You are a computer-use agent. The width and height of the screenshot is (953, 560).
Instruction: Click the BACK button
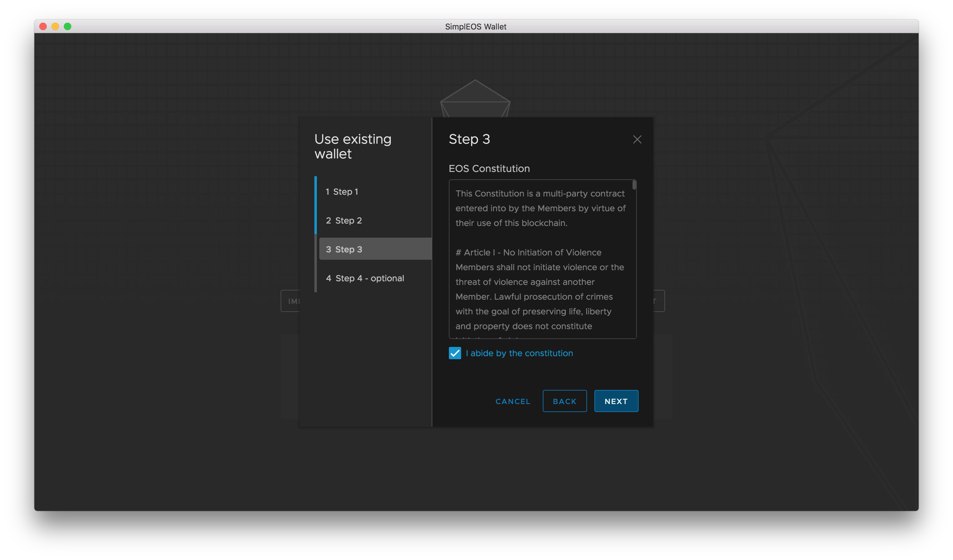[565, 401]
